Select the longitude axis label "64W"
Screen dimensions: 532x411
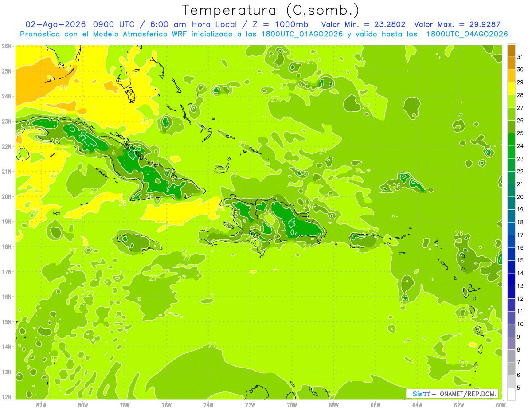[x=417, y=405]
